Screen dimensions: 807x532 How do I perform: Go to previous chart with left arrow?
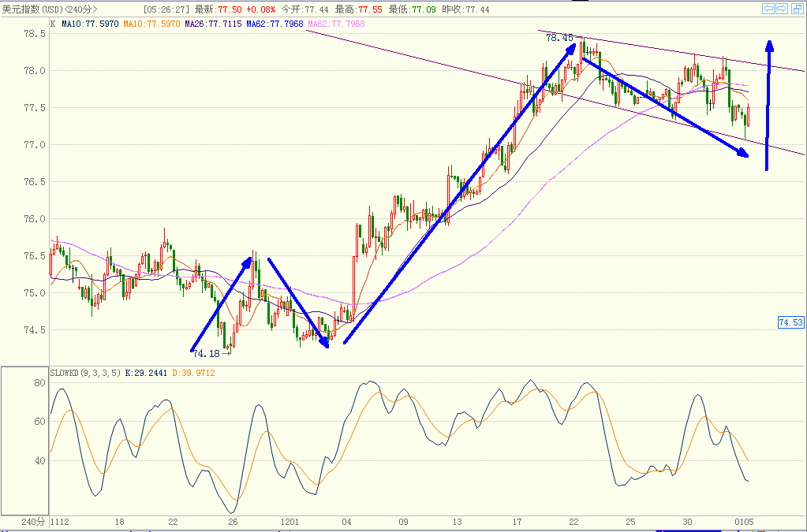(768, 8)
